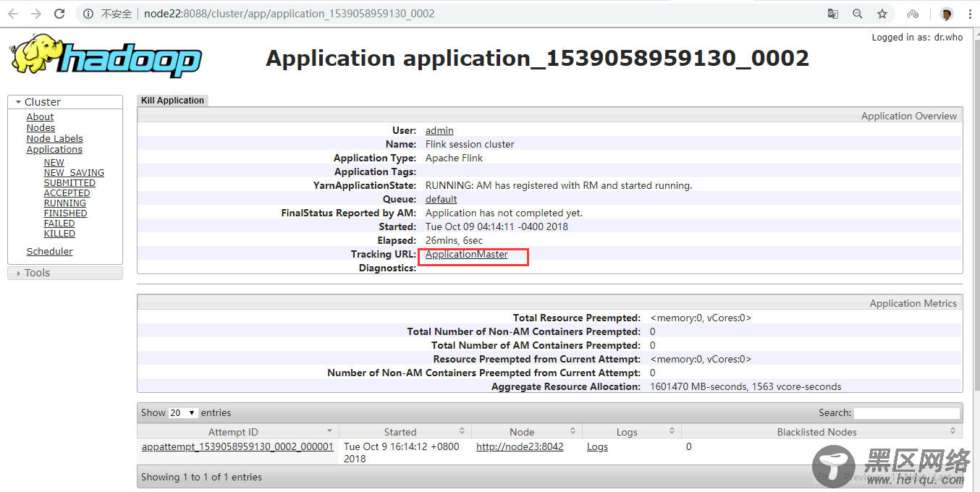Sort by Logs column arrow
Screen dimensions: 980x492
tap(672, 431)
